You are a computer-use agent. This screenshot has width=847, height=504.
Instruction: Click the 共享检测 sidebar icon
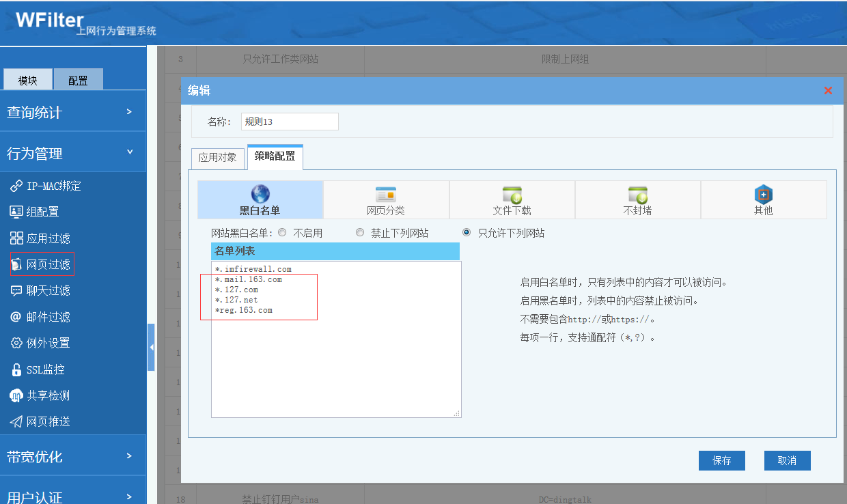[x=16, y=395]
